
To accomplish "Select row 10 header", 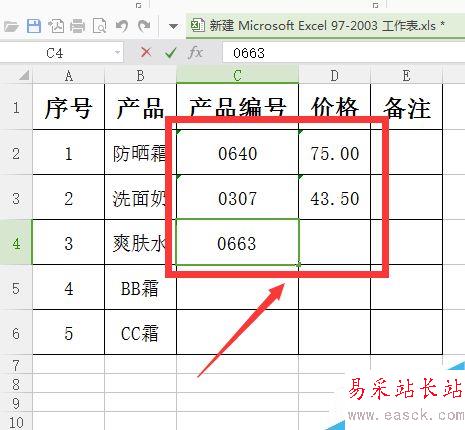I will pos(16,421).
